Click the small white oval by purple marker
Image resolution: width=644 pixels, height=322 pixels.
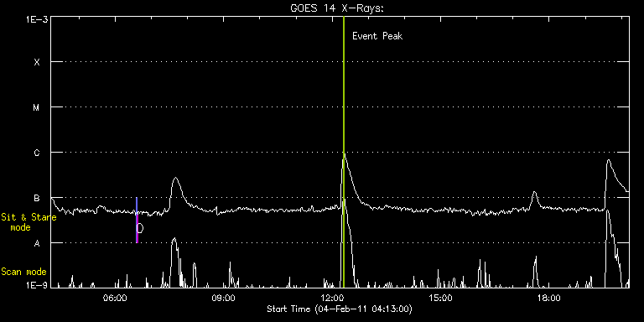140,228
